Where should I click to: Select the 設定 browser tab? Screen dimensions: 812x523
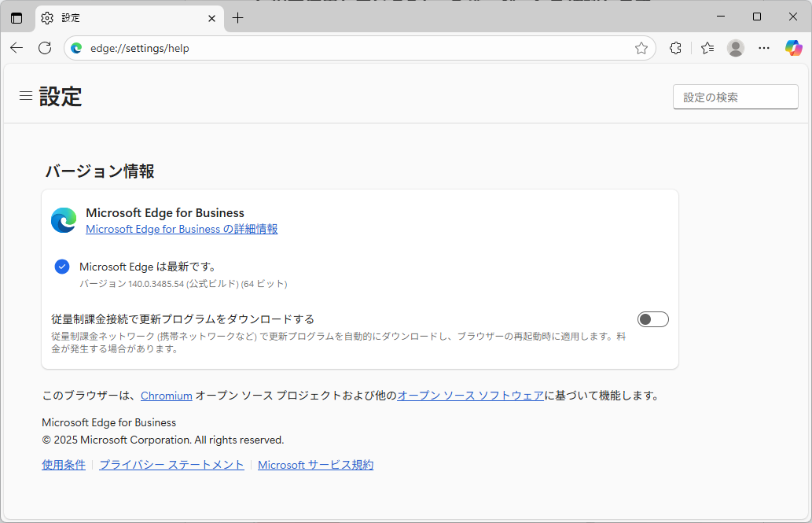tap(130, 19)
